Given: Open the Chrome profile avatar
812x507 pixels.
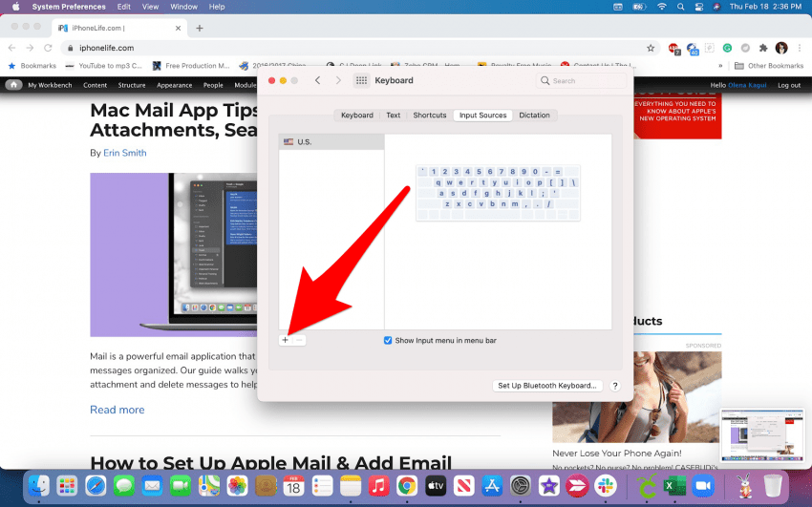Looking at the screenshot, I should tap(781, 48).
